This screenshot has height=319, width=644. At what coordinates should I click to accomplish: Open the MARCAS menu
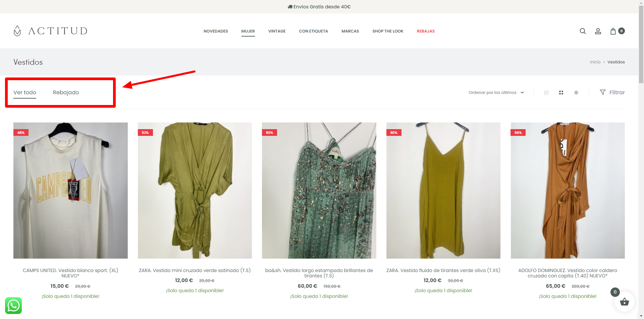350,31
